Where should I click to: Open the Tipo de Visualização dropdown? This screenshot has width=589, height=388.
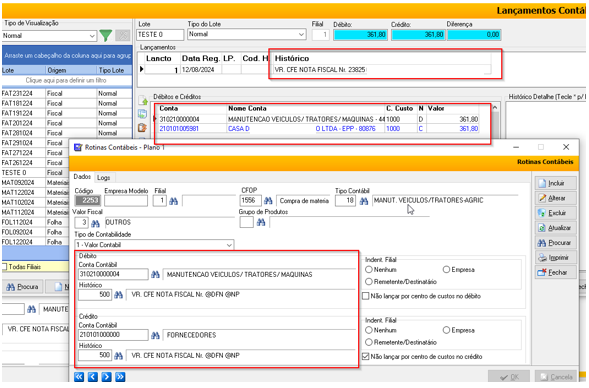tap(92, 36)
